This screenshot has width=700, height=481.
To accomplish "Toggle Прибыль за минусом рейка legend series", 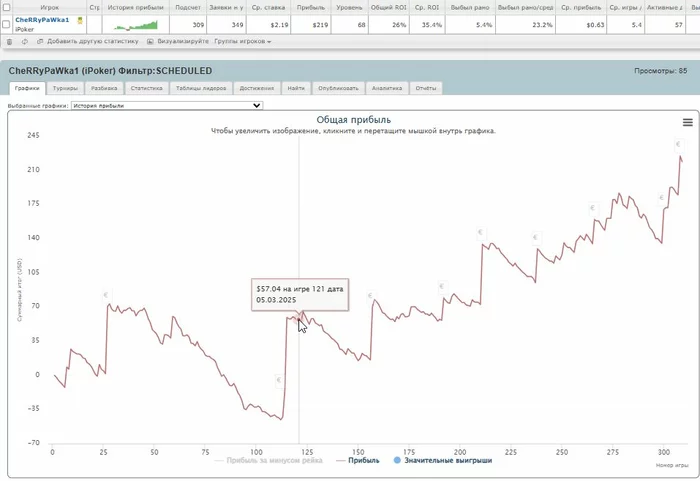I will 269,460.
